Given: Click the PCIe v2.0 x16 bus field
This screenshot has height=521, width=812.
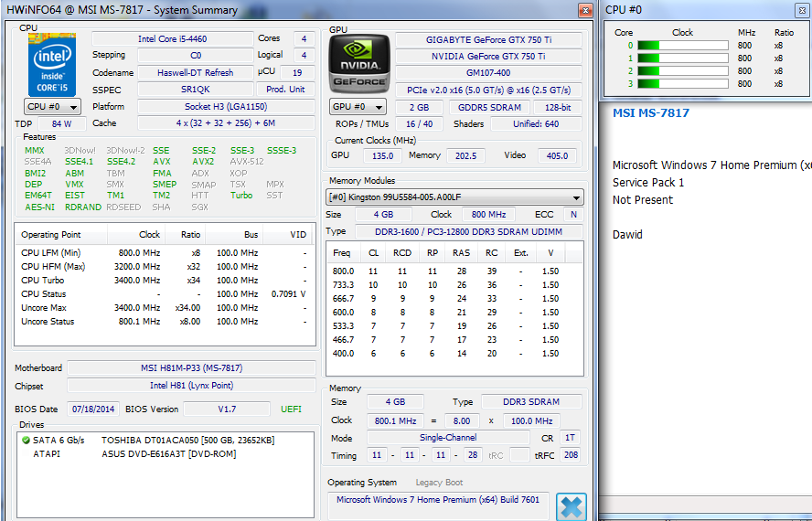Looking at the screenshot, I should click(x=488, y=90).
